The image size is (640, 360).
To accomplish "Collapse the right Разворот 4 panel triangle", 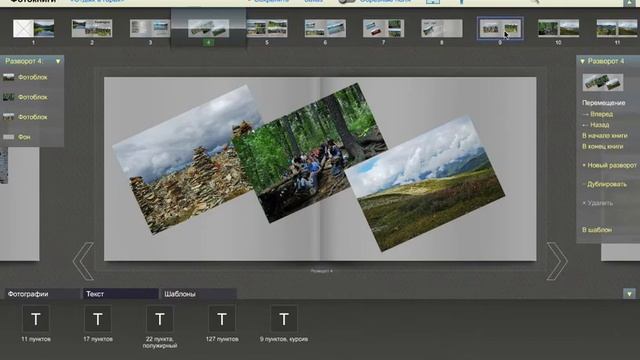I will pos(582,61).
